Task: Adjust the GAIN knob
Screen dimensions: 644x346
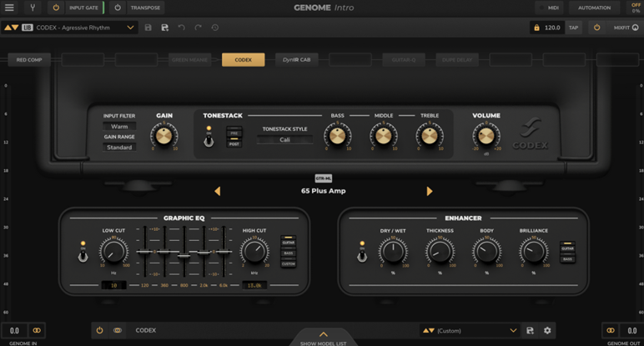Action: (164, 136)
